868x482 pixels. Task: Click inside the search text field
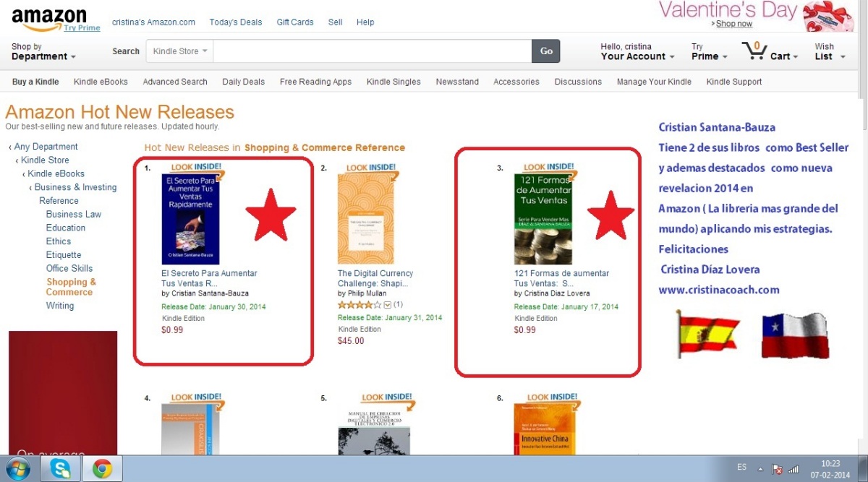click(373, 51)
